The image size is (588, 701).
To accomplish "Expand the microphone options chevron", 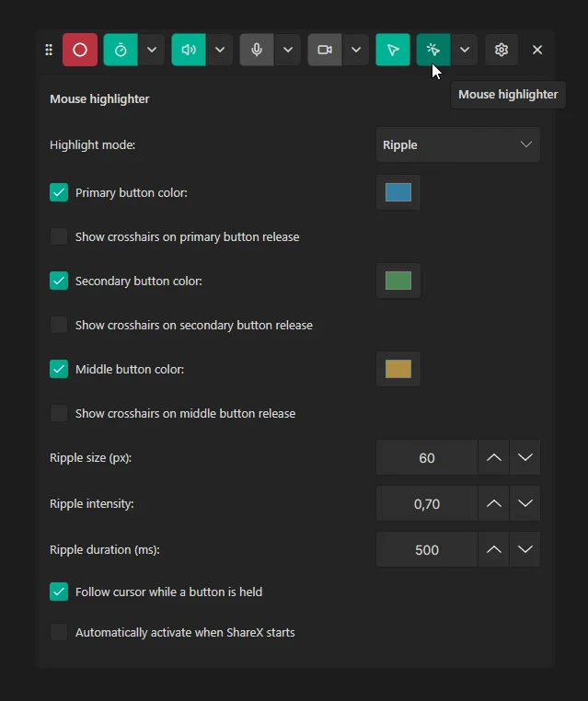I will (287, 50).
